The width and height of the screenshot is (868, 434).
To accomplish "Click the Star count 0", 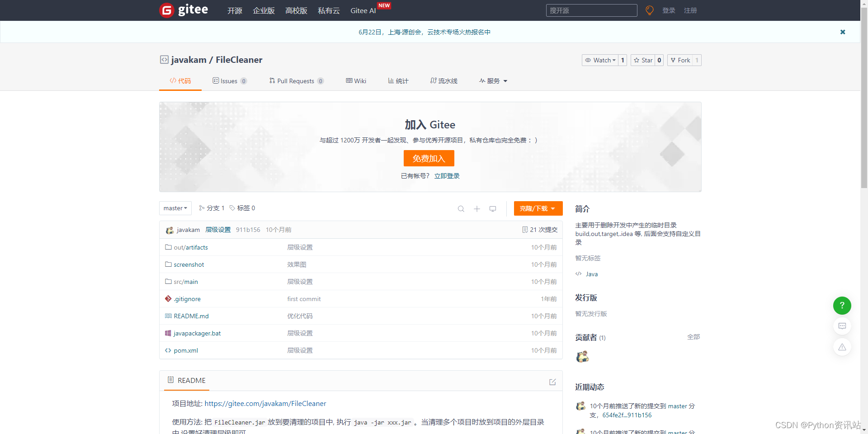I will (659, 60).
